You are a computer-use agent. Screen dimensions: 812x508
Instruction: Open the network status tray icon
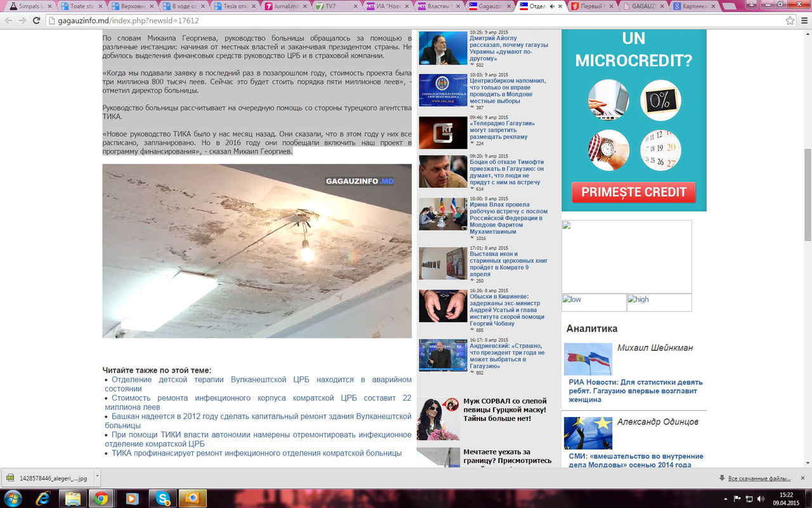coord(749,498)
